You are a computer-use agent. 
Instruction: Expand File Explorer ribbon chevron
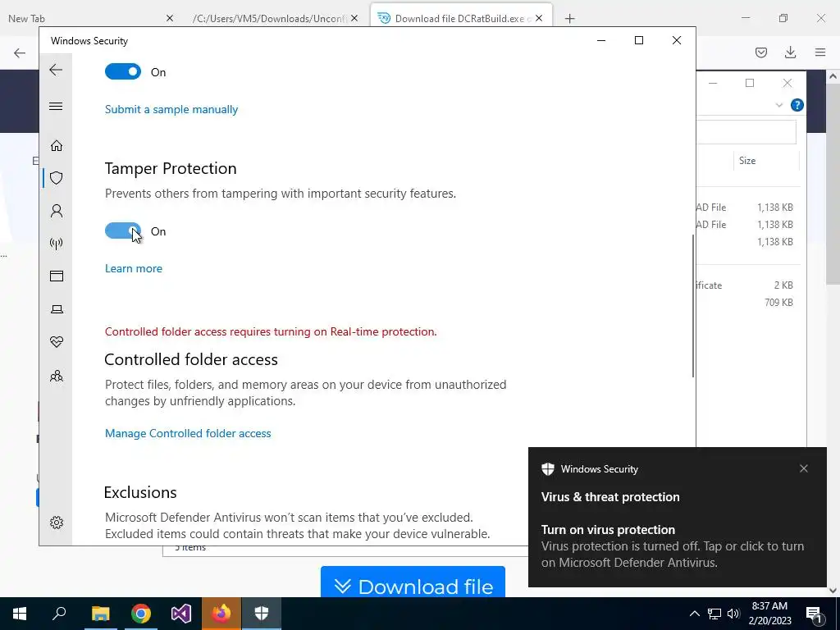click(x=779, y=105)
